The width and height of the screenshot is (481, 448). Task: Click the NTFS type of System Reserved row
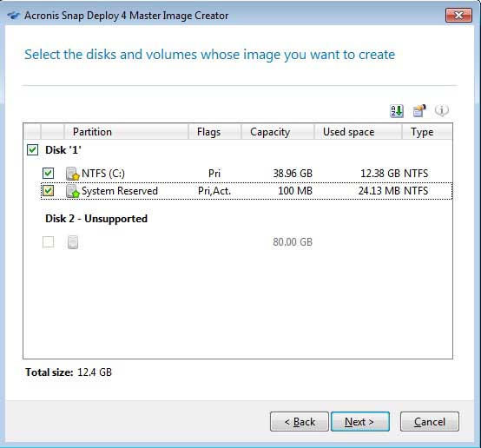point(416,191)
